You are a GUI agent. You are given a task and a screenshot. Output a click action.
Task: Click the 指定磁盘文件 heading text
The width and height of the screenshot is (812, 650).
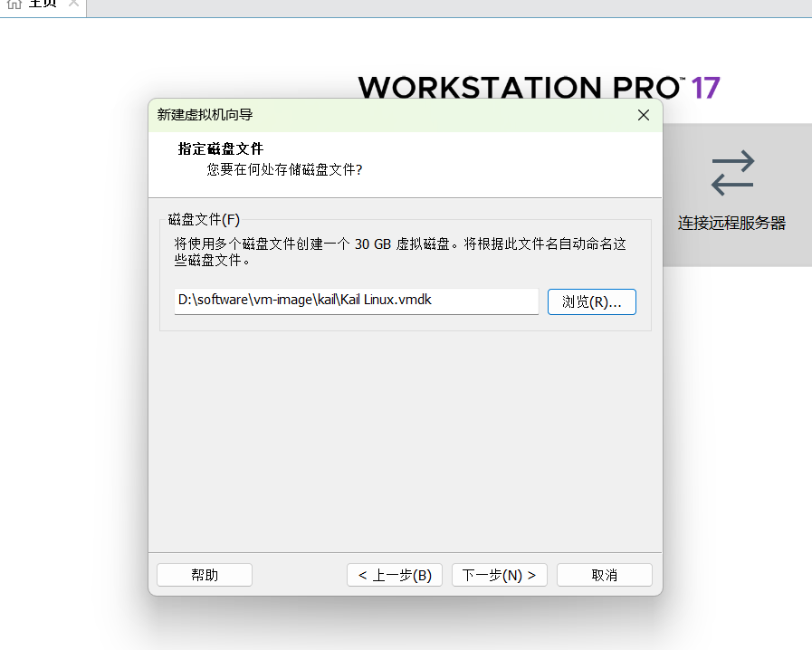click(221, 149)
